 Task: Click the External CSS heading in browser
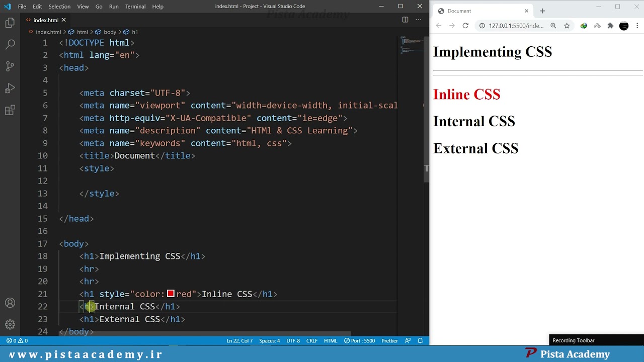tap(475, 149)
